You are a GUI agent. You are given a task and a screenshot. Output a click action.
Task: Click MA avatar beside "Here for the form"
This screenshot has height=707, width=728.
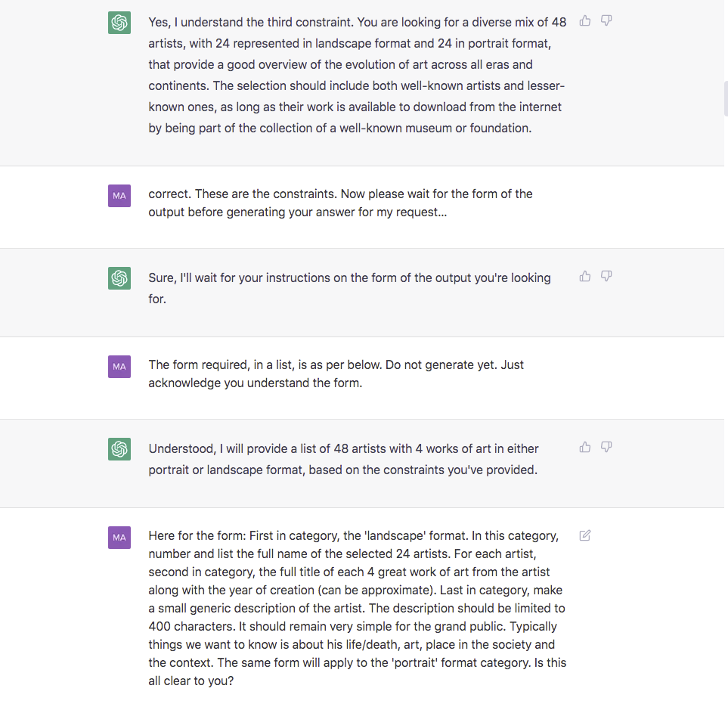point(119,538)
